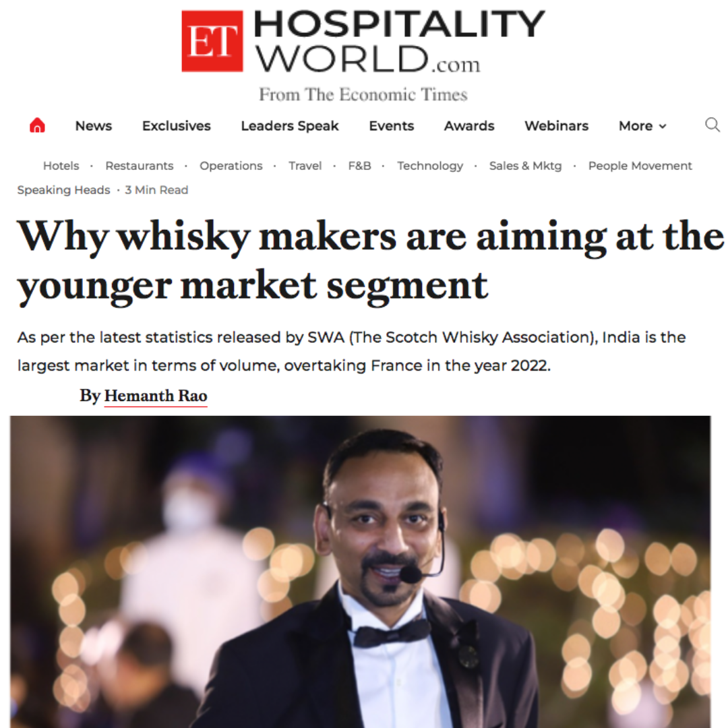This screenshot has height=728, width=728.
Task: Go to Operations category
Action: pyautogui.click(x=231, y=166)
